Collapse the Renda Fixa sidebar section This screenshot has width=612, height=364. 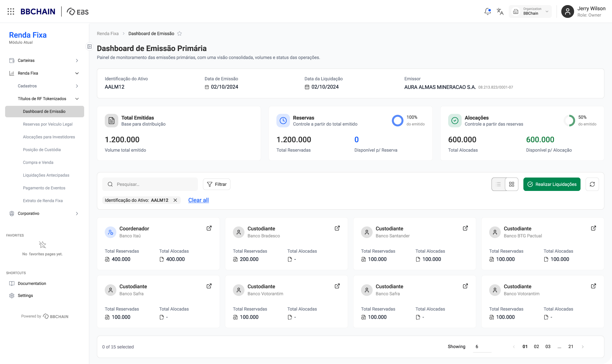[45, 73]
